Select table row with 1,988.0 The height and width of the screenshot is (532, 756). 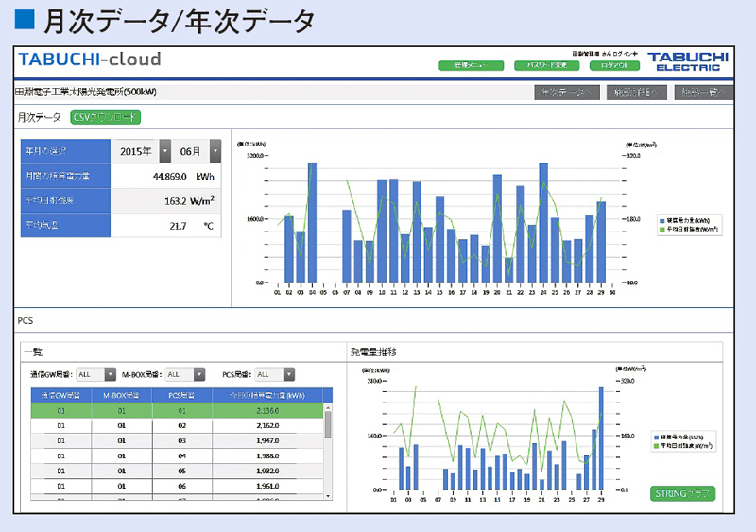tap(177, 455)
